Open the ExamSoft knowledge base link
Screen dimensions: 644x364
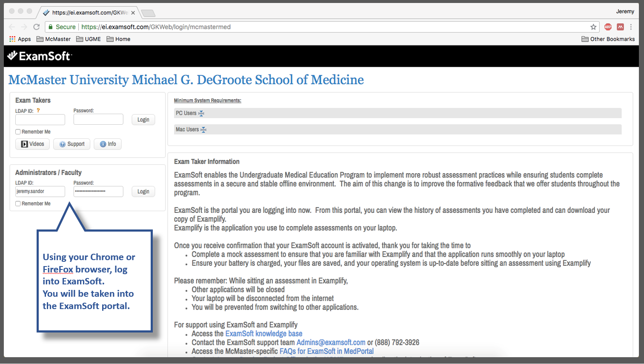(x=263, y=334)
